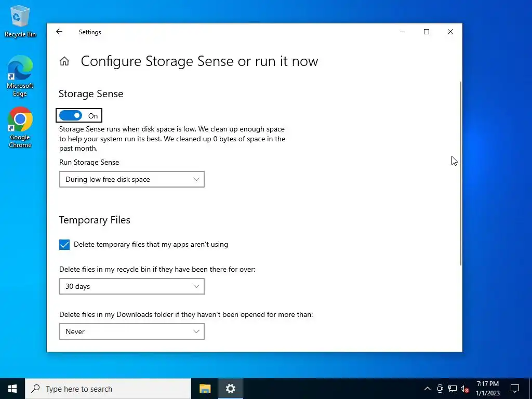The height and width of the screenshot is (399, 532).
Task: Close the Settings window
Action: point(450,32)
